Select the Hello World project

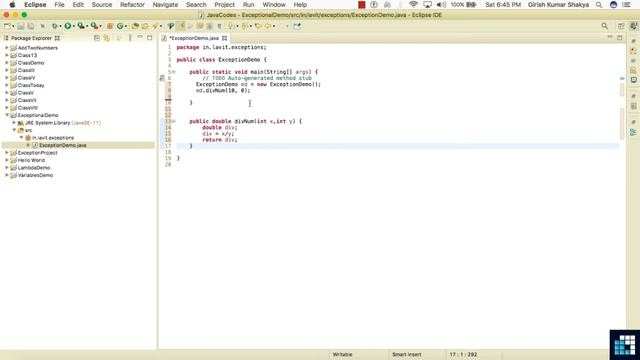31,160
